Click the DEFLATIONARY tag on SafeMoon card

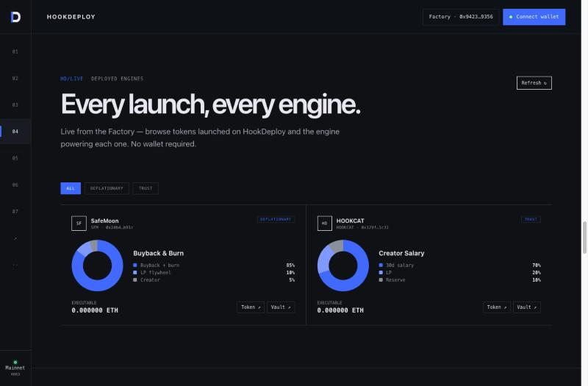point(276,219)
